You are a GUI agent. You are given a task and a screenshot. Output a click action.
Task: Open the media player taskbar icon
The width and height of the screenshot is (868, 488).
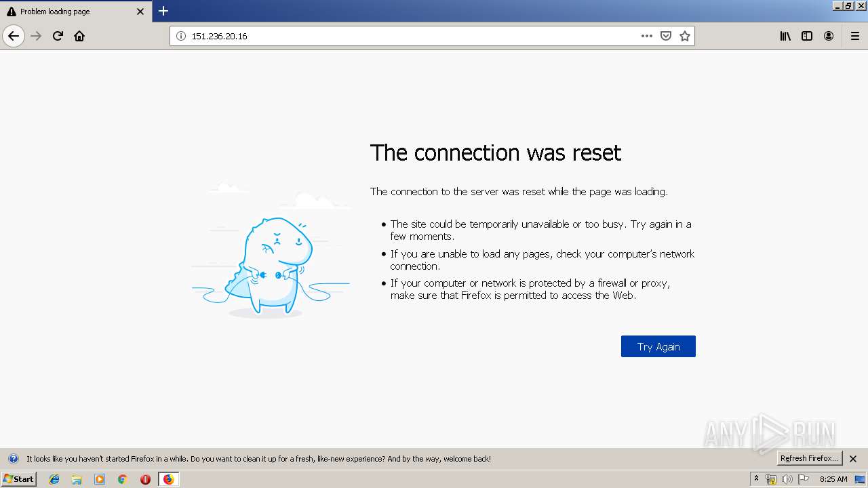(x=100, y=479)
